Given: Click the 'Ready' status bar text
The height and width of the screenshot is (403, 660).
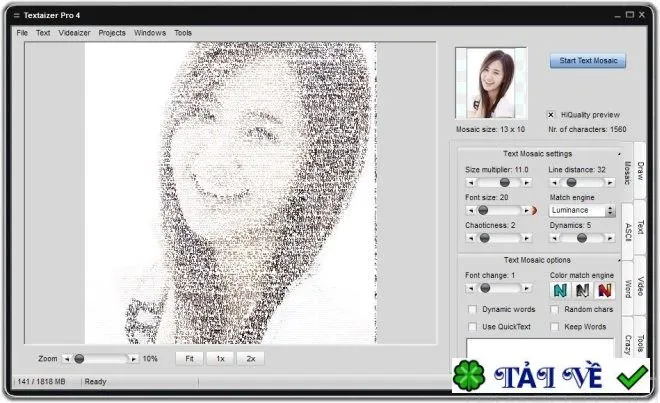Looking at the screenshot, I should click(x=95, y=382).
